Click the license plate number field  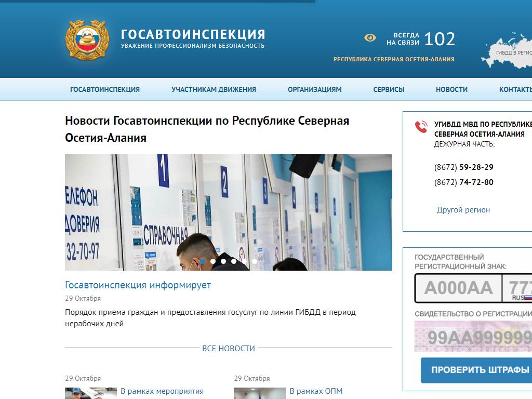458,288
